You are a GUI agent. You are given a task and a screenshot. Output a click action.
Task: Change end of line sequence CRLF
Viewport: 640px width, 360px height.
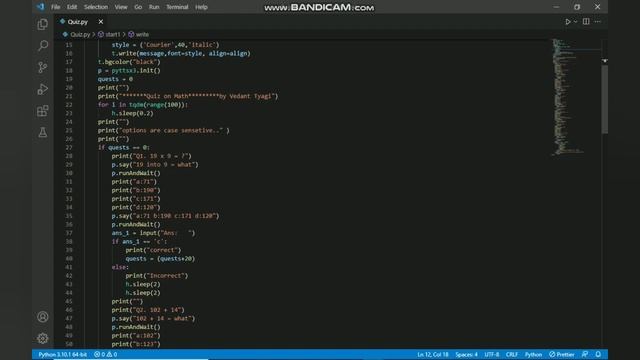click(x=512, y=354)
